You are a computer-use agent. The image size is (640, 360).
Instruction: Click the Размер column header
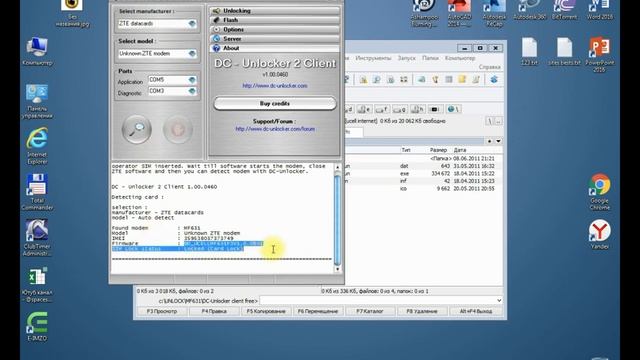point(438,150)
